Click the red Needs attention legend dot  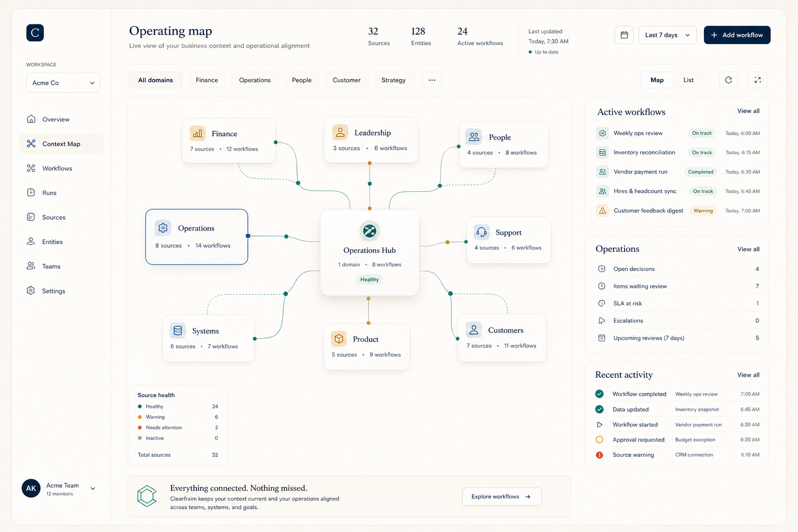(x=140, y=428)
